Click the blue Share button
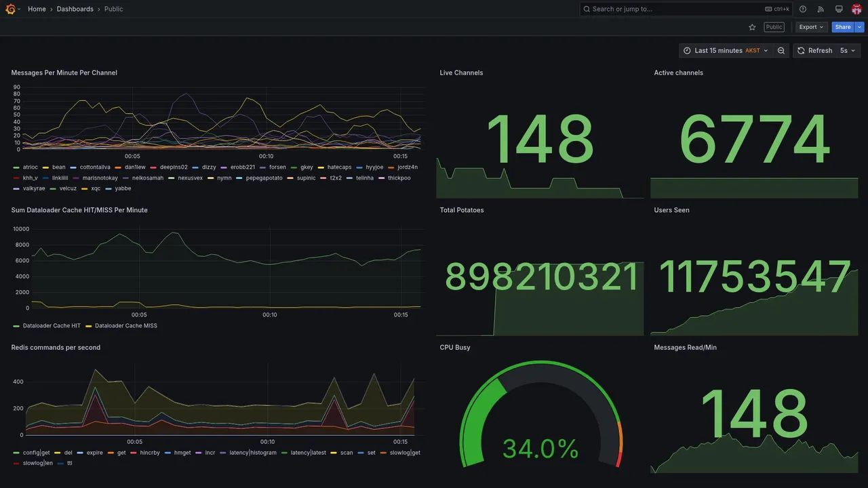 [x=843, y=27]
